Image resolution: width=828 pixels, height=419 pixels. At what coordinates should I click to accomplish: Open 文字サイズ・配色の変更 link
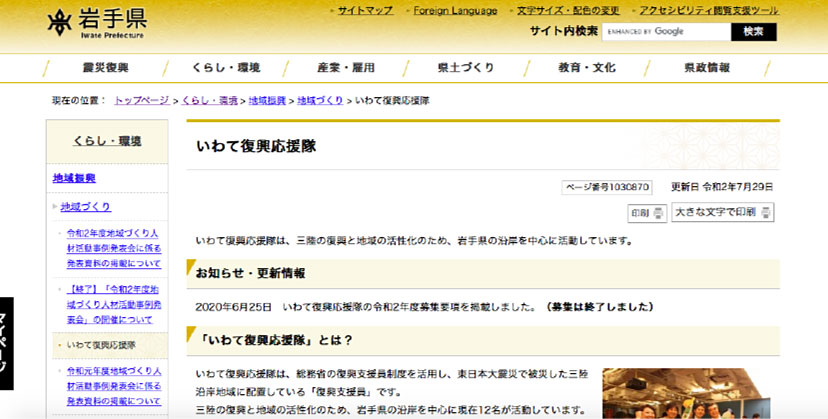568,11
